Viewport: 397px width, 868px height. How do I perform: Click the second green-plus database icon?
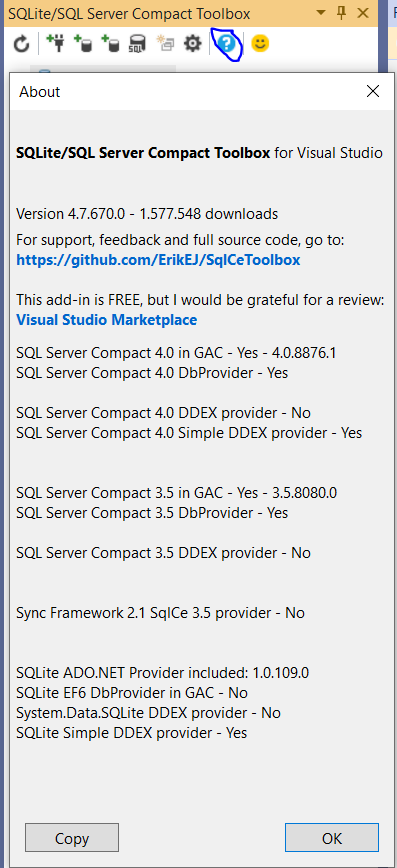(110, 43)
